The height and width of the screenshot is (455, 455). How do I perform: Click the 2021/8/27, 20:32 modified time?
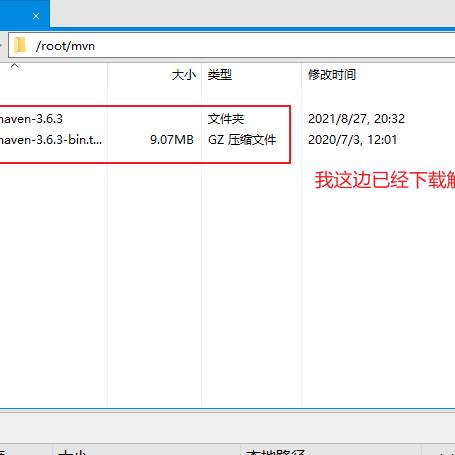coord(356,119)
